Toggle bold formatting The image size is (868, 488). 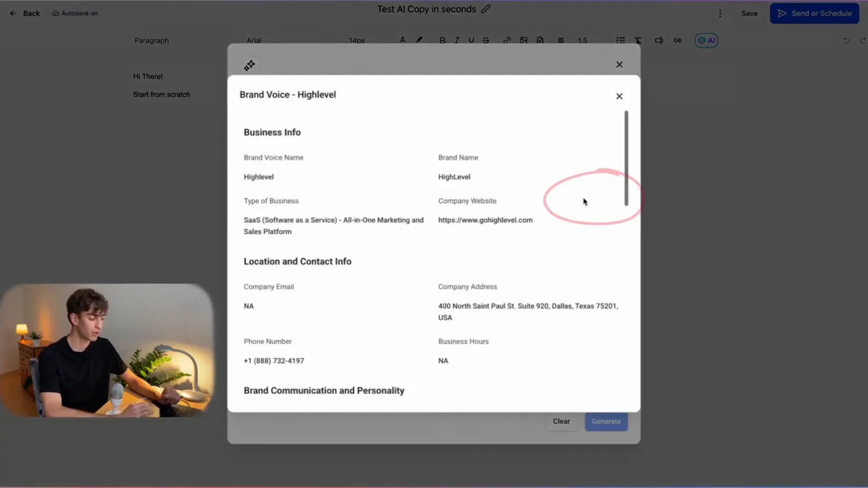[442, 40]
